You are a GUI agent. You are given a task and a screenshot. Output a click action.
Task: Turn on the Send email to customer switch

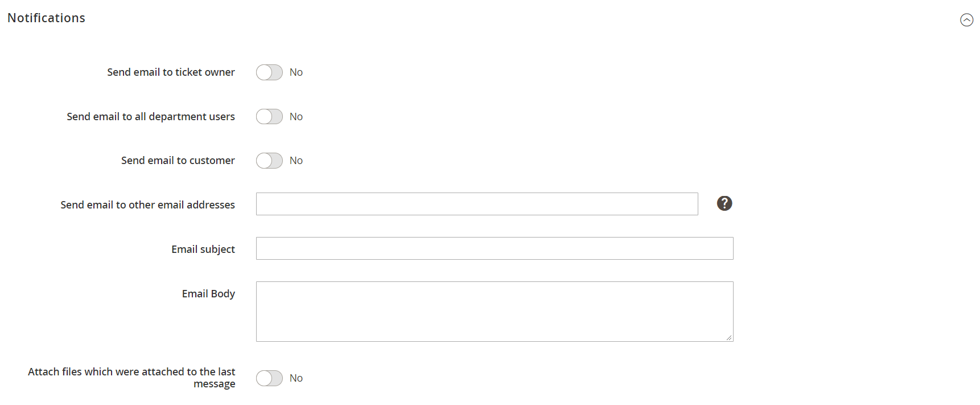[x=269, y=161]
